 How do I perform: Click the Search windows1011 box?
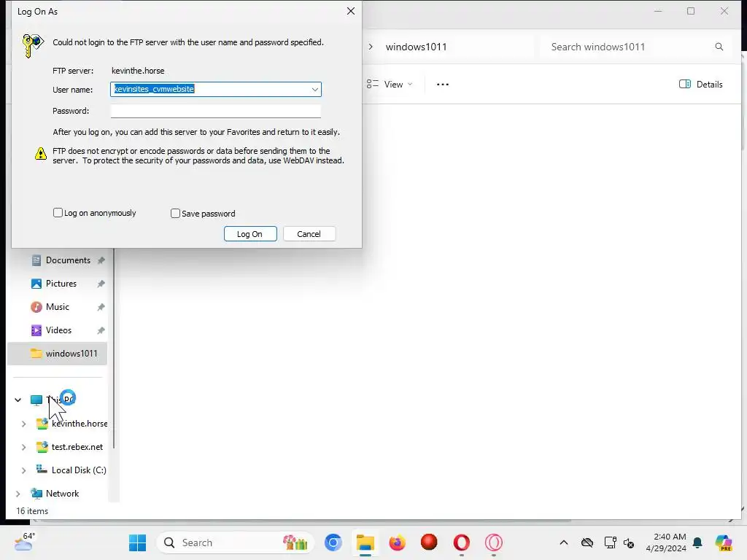coord(636,47)
